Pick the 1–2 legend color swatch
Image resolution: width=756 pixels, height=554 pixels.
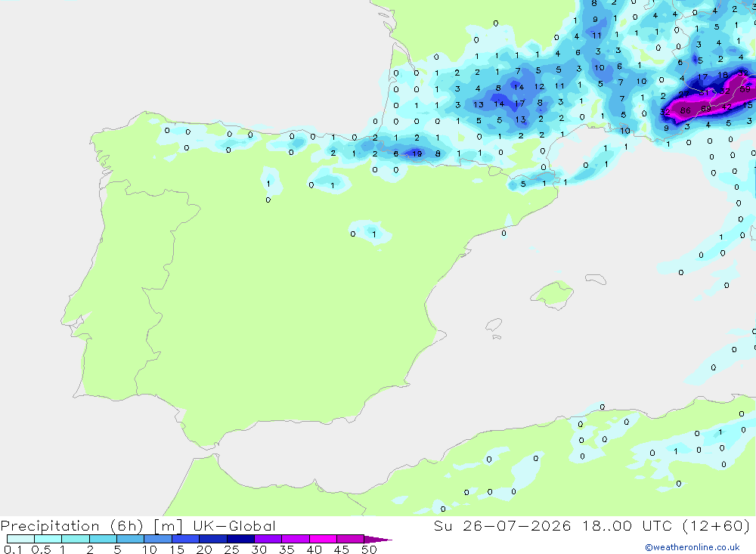tap(75, 539)
